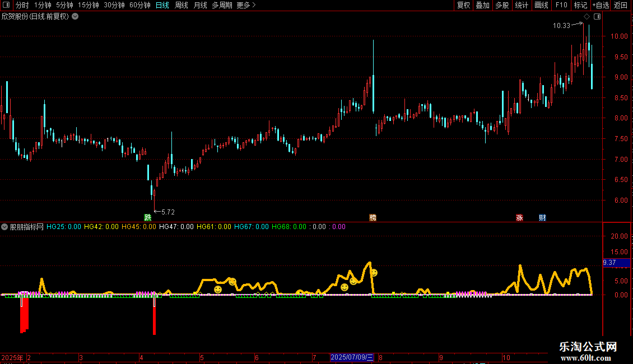The height and width of the screenshot is (364, 633).
Task: Select the 5分钟 period tab
Action: coord(64,5)
